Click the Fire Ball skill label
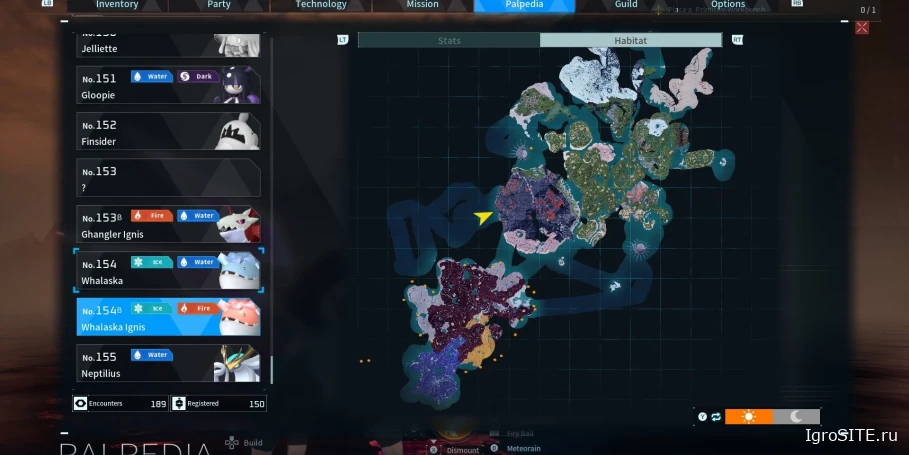909x455 pixels. pyautogui.click(x=520, y=434)
